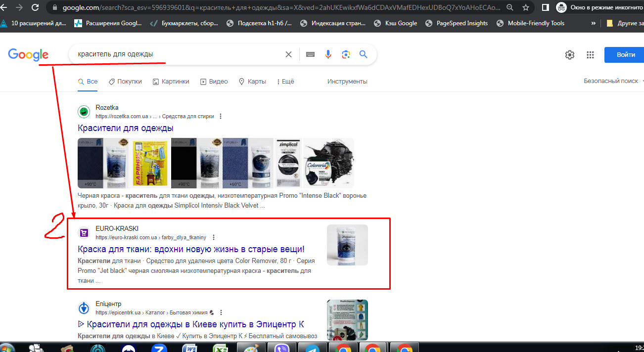Open the Красители для одежды Rozetka link
The image size is (644, 352).
[126, 128]
